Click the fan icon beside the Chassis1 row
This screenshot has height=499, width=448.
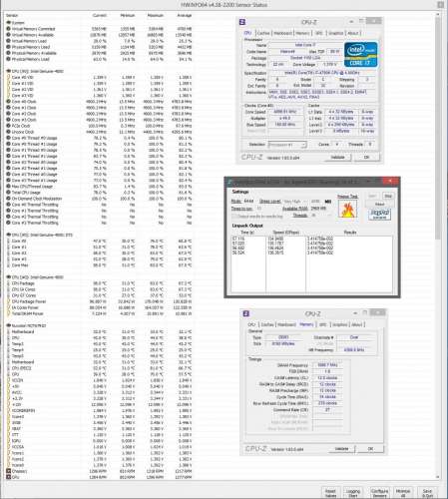pyautogui.click(x=9, y=471)
